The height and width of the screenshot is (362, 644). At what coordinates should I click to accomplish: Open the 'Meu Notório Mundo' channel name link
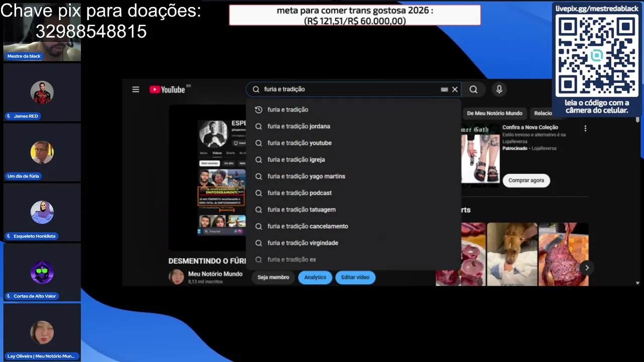[215, 274]
